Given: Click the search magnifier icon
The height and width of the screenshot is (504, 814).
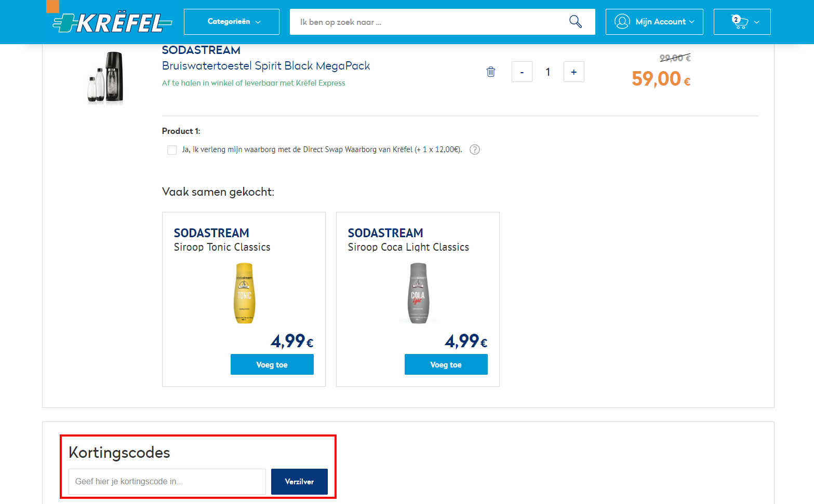Looking at the screenshot, I should (x=575, y=22).
